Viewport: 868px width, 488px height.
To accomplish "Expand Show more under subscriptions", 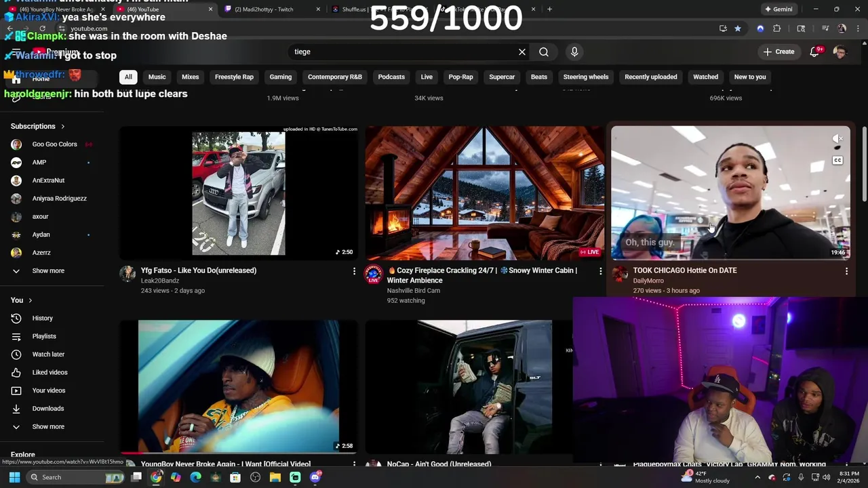I will [48, 270].
